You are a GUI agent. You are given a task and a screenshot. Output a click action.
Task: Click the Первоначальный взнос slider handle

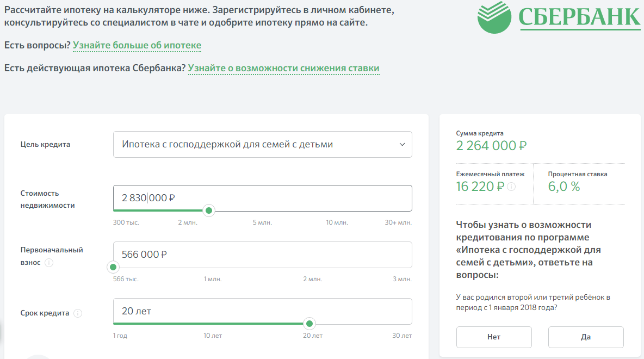pyautogui.click(x=113, y=268)
